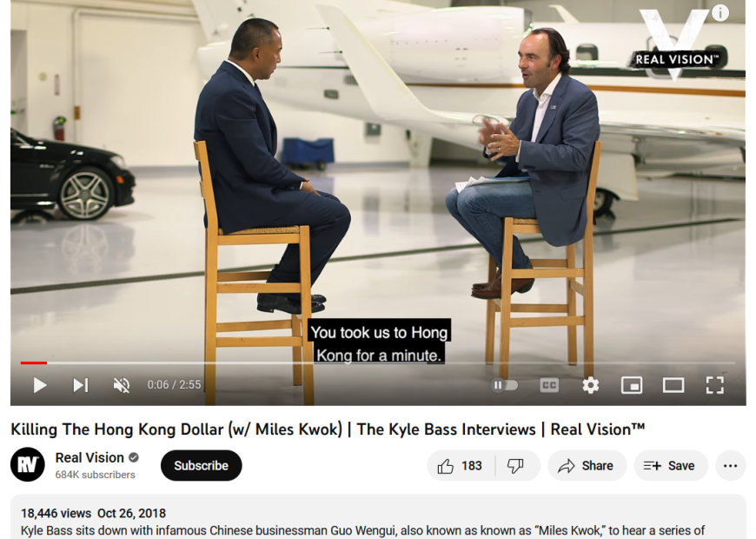Save video to a playlist

[x=671, y=466]
